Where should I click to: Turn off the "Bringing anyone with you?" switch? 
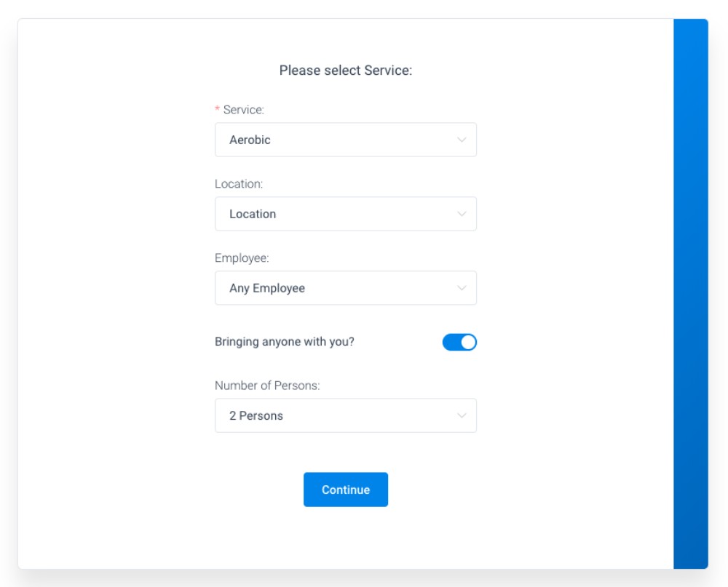[459, 342]
